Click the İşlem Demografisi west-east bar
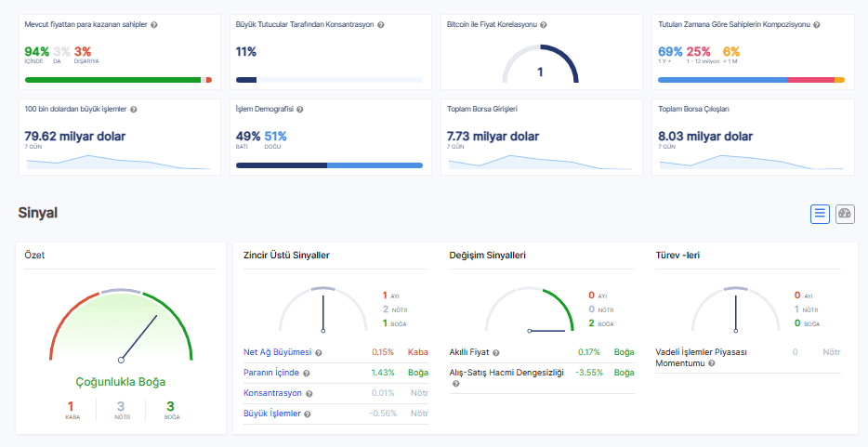Viewport: 868px width, 447px height. click(x=329, y=165)
